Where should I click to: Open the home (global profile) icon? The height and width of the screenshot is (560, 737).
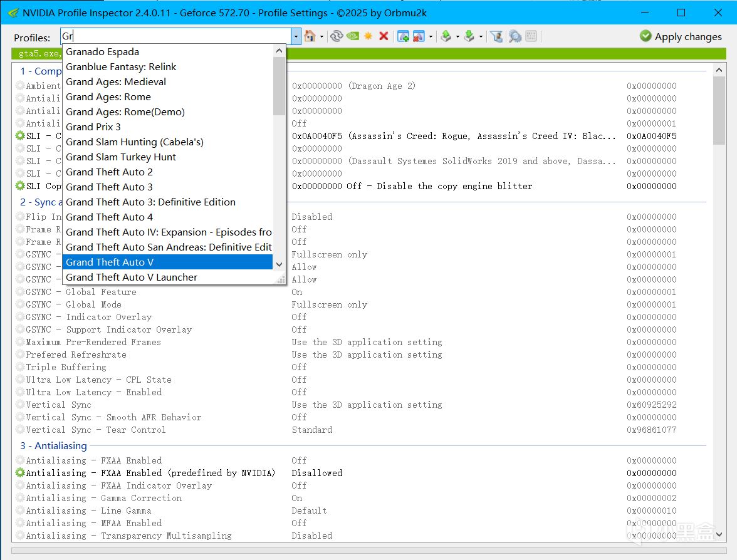tap(310, 36)
